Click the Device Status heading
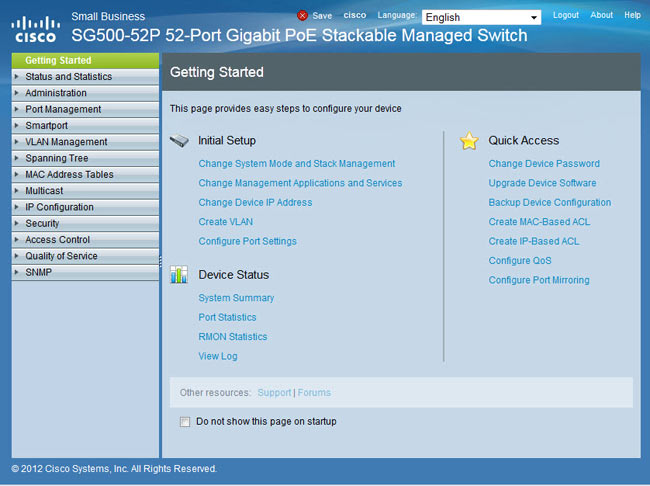This screenshot has width=650, height=486. [x=234, y=275]
